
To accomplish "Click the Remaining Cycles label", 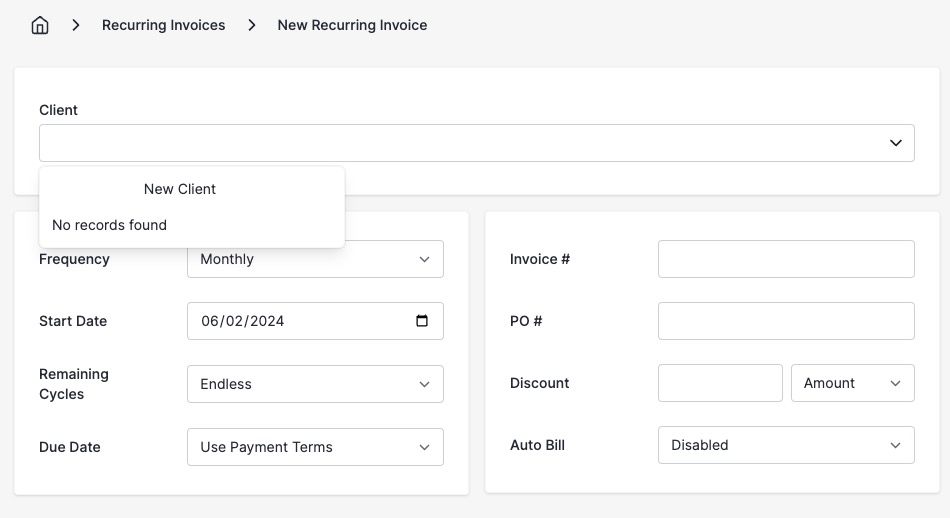I will click(x=74, y=384).
